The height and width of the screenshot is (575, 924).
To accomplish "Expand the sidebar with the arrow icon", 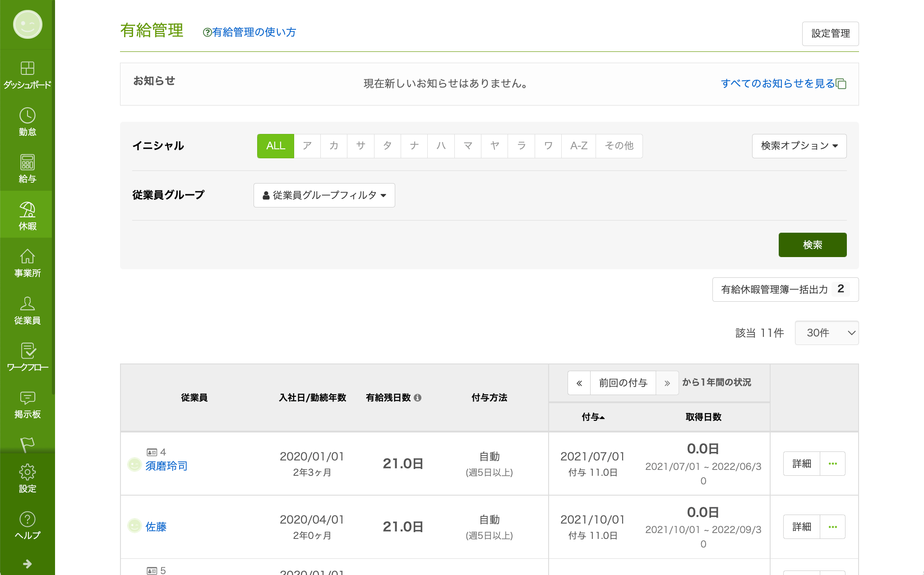I will (x=28, y=564).
